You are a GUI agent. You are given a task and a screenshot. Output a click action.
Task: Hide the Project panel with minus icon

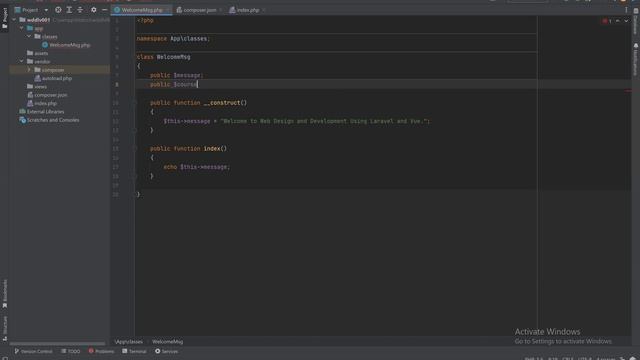(104, 10)
